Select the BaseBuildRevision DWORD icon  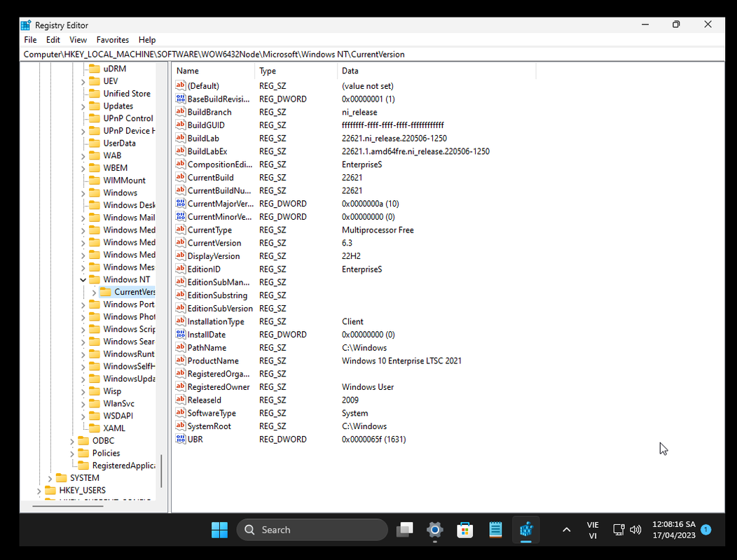pyautogui.click(x=181, y=99)
